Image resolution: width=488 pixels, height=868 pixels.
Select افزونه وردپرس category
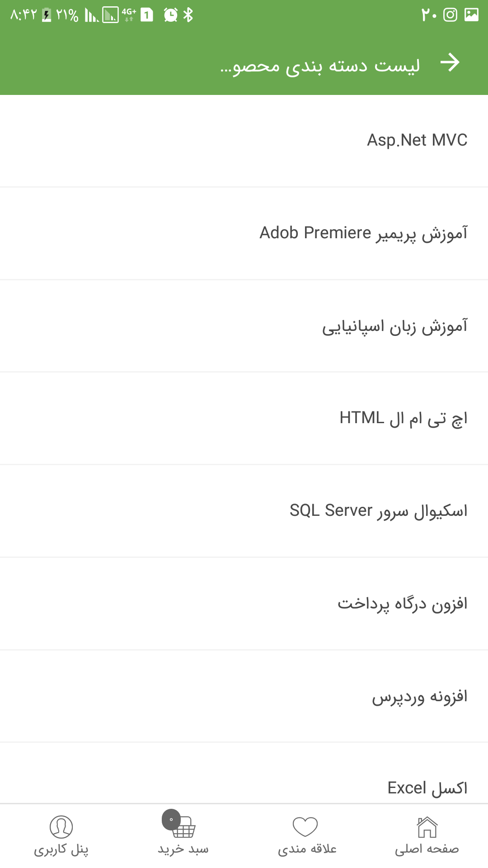pos(419,696)
